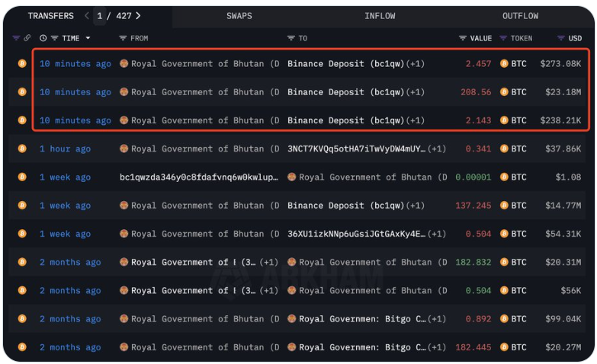Open the '10 minutes ago' link for 2.143 BTC
This screenshot has width=597, height=364.
click(75, 120)
